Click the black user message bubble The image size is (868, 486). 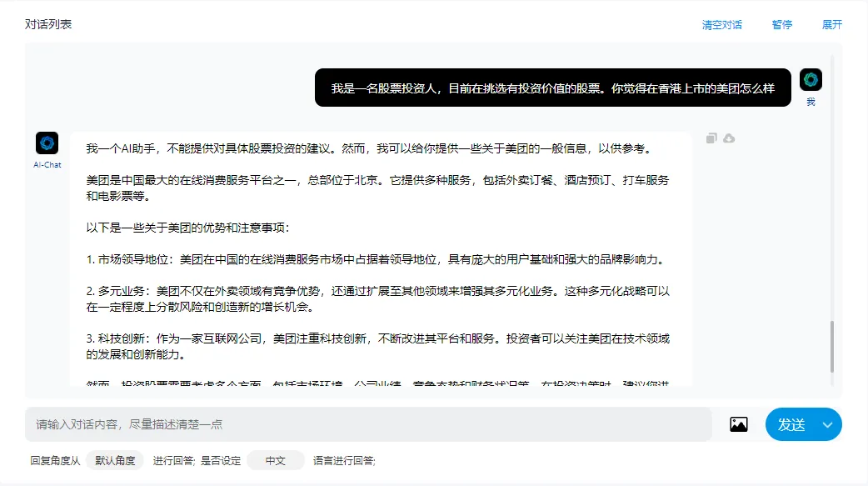click(x=552, y=88)
